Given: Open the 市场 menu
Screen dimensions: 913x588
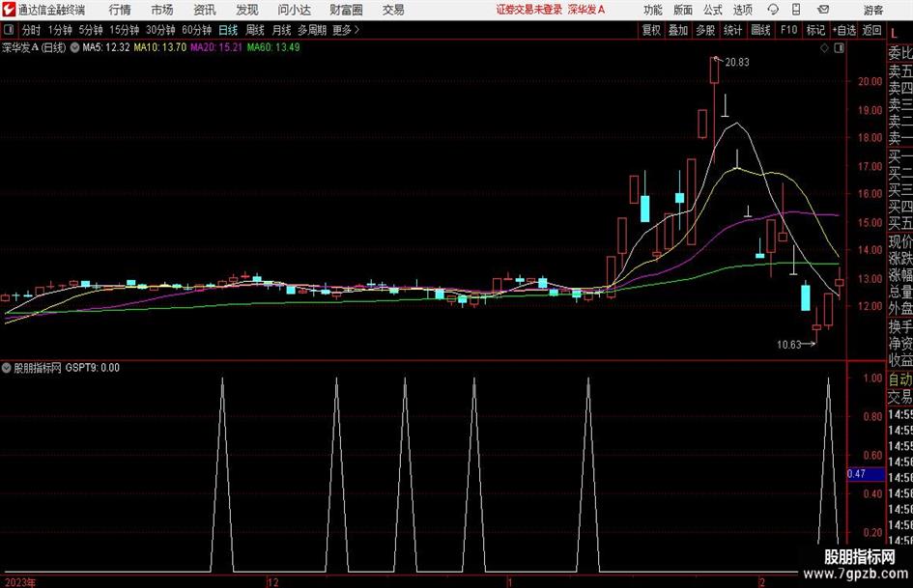Looking at the screenshot, I should pyautogui.click(x=162, y=10).
